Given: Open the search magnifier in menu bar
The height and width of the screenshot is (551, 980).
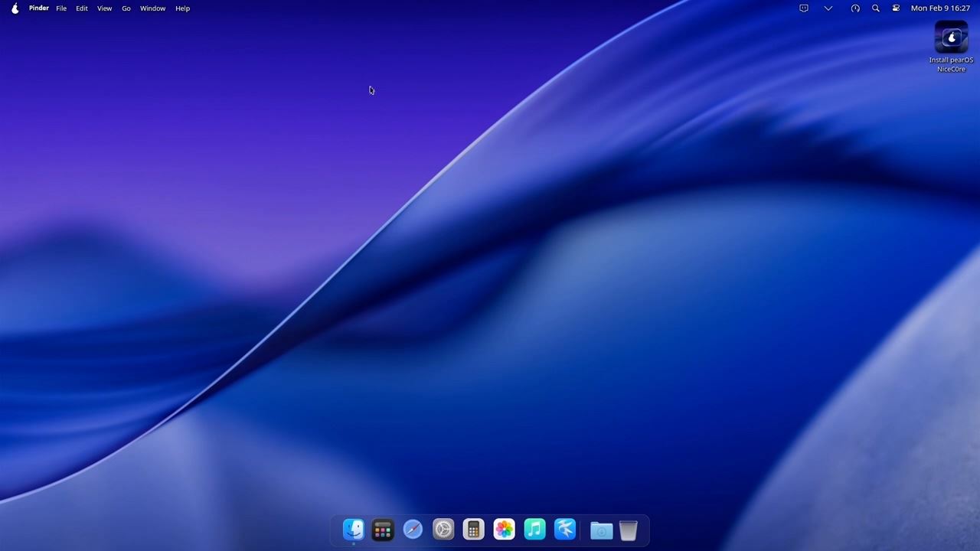Looking at the screenshot, I should (x=876, y=8).
